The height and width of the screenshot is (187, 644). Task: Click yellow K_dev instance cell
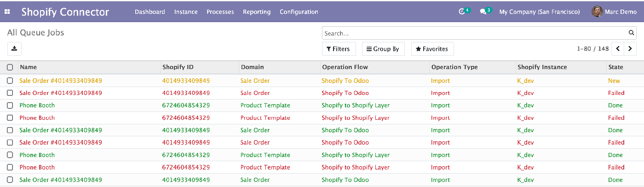(x=526, y=81)
